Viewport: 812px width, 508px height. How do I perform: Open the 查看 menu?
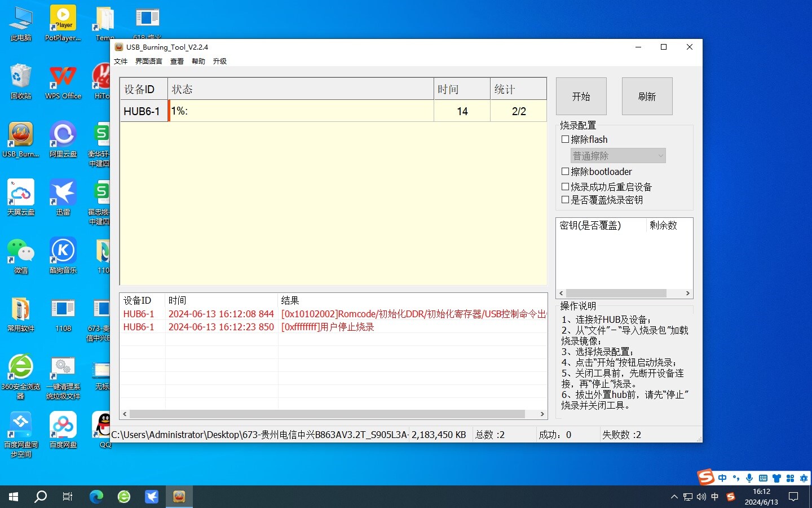177,61
